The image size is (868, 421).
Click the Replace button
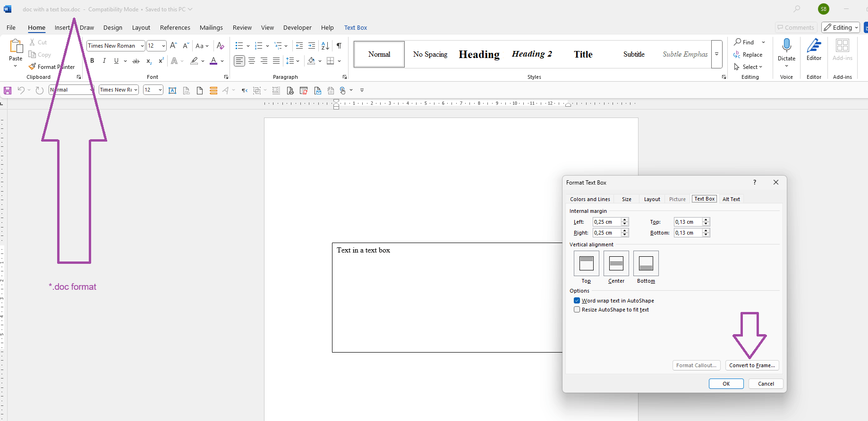pos(748,55)
